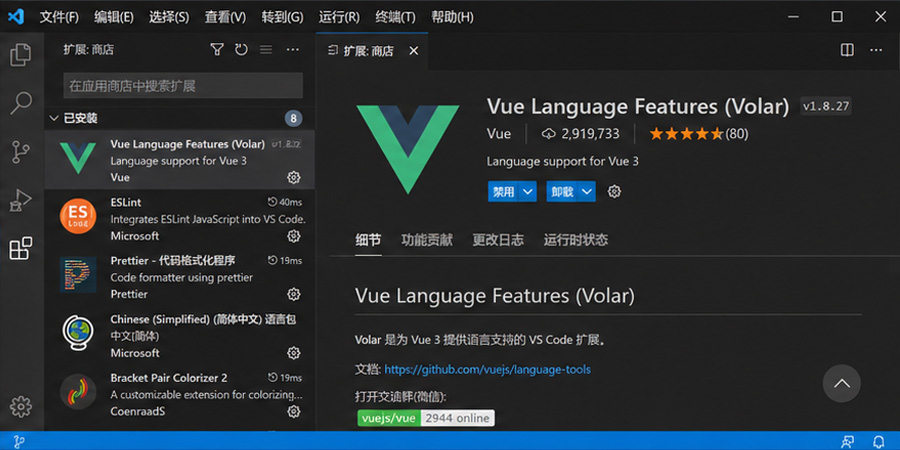Screen dimensions: 900x450
Task: Switch to the 细节 tab
Action: [x=368, y=239]
